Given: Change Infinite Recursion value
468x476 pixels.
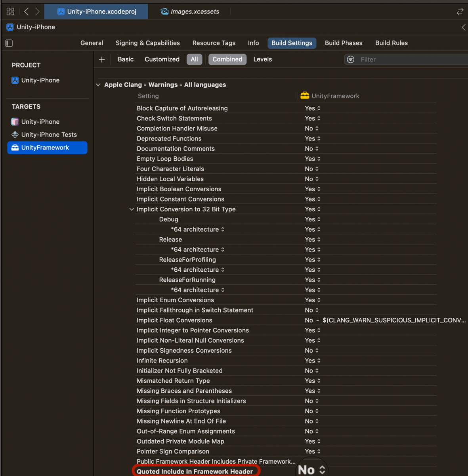Looking at the screenshot, I should click(x=313, y=361).
